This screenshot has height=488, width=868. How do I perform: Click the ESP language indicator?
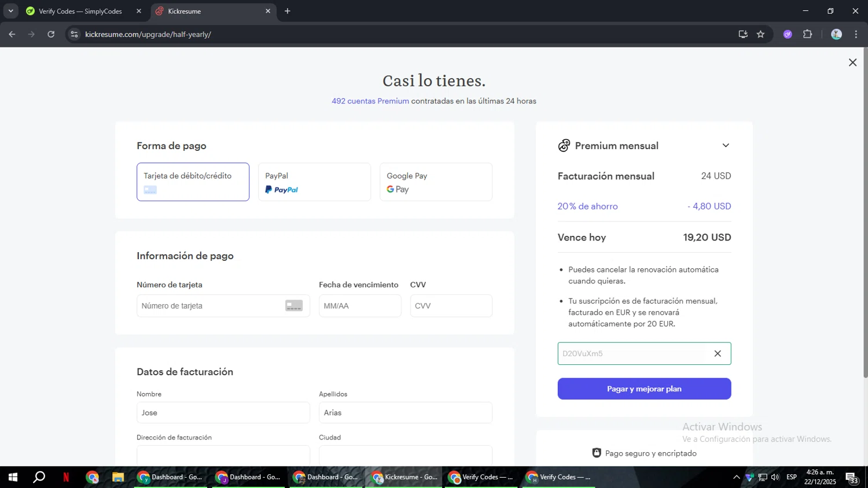[792, 477]
